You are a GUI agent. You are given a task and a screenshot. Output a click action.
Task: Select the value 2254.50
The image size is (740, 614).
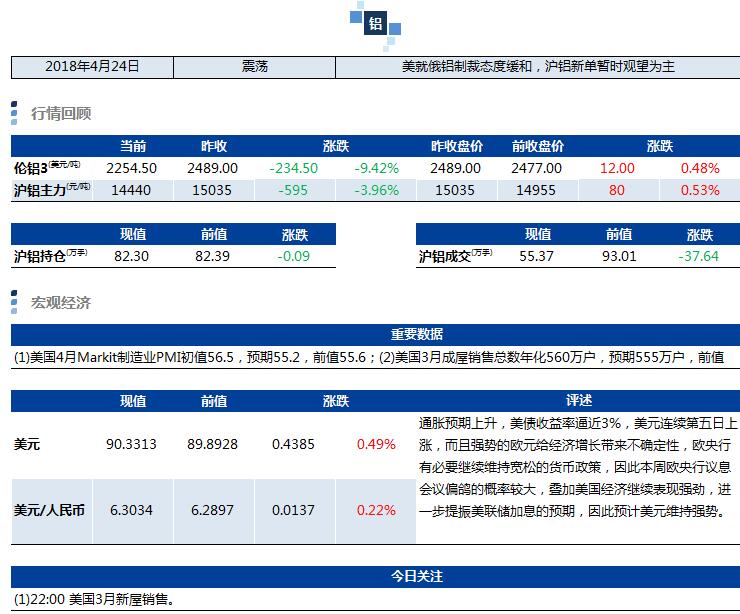[131, 168]
